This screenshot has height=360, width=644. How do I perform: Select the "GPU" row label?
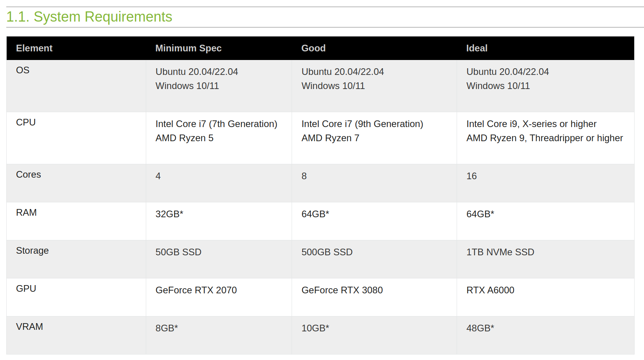26,289
